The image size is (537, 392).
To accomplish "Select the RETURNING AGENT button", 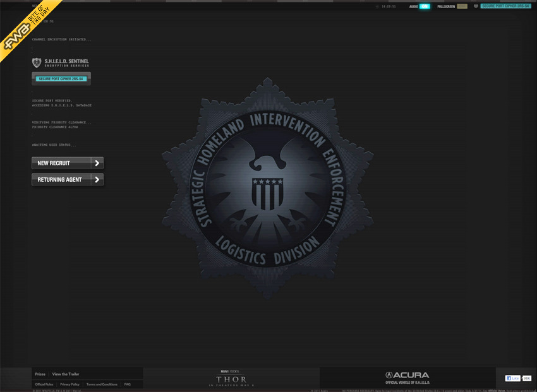I will (68, 179).
